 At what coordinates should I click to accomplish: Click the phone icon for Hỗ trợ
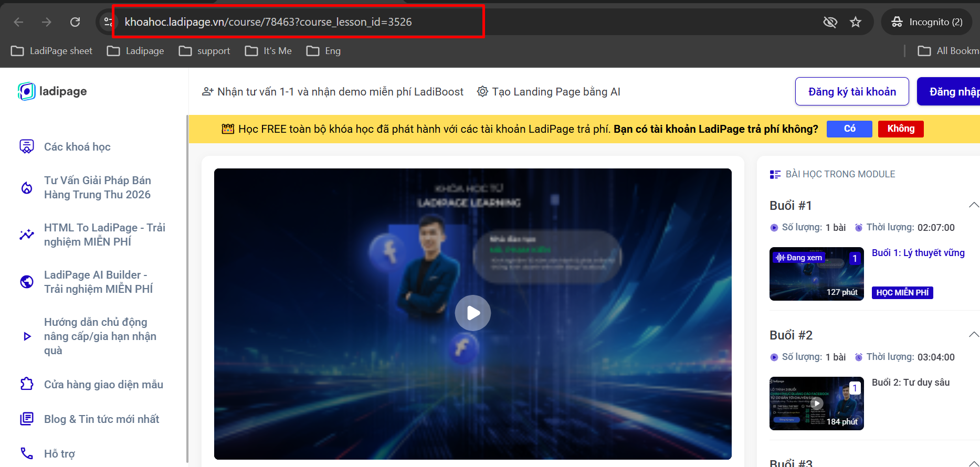27,453
